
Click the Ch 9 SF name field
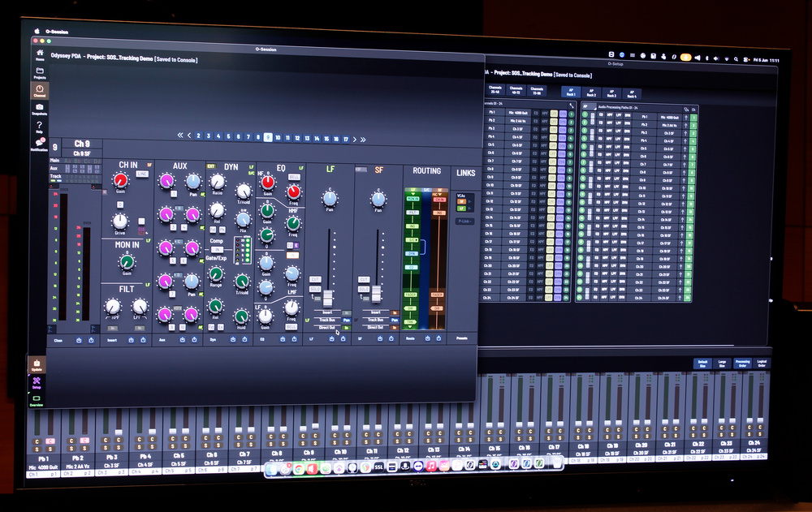tap(82, 153)
